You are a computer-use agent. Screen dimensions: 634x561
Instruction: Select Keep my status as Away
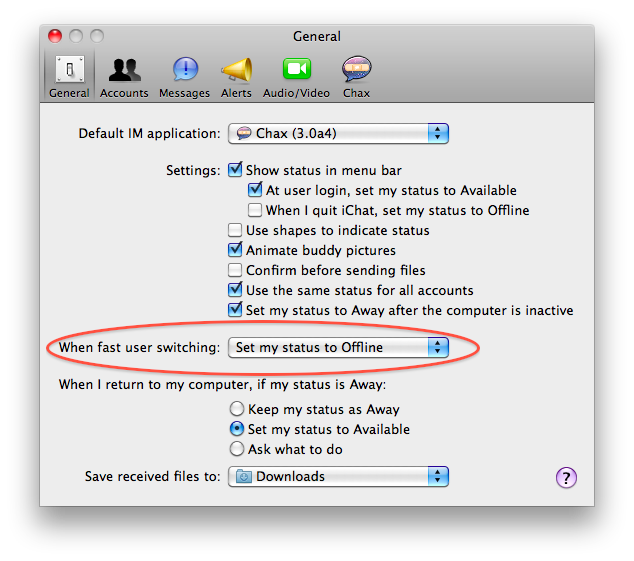coord(237,409)
